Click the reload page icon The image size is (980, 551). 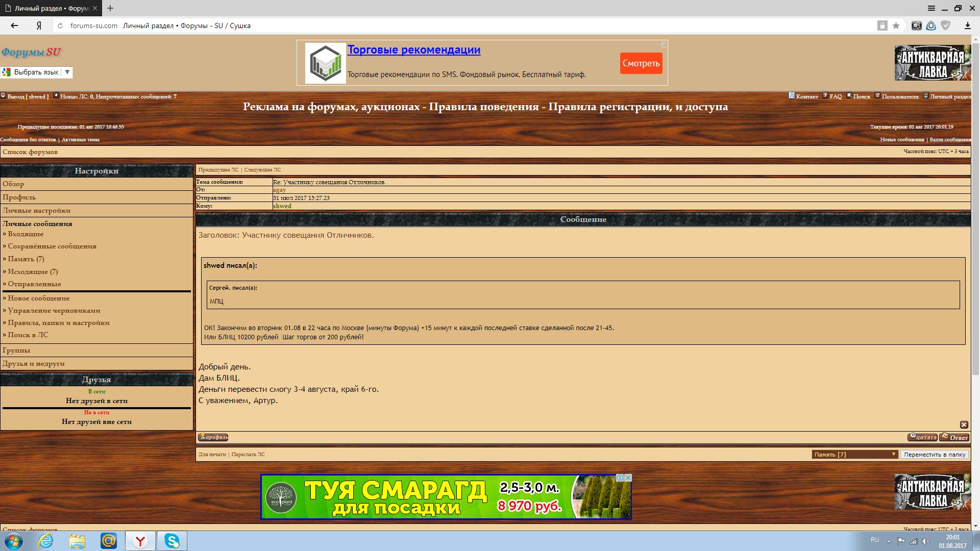coord(60,26)
